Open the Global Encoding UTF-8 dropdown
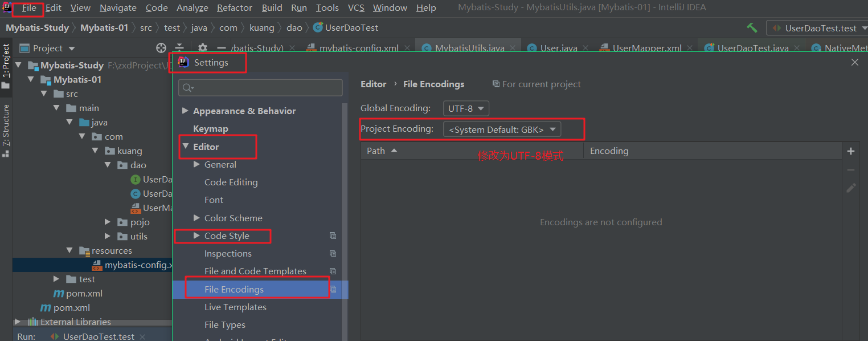This screenshot has width=868, height=341. pos(466,108)
